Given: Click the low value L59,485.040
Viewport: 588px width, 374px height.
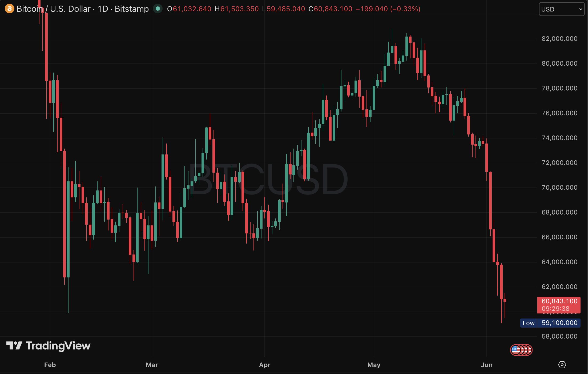Looking at the screenshot, I should click(x=284, y=9).
